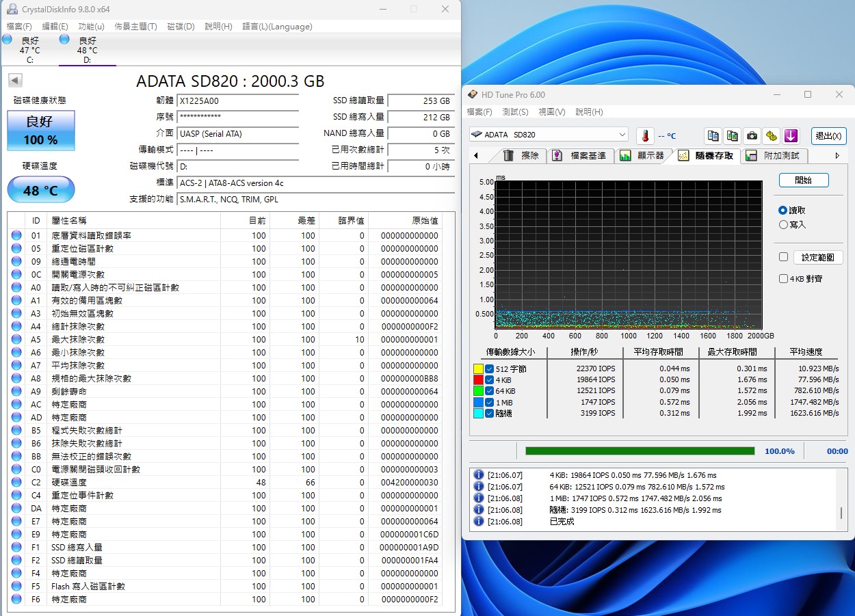Viewport: 855px width, 616px height.
Task: Click the green 100% progress bar
Action: [x=640, y=451]
